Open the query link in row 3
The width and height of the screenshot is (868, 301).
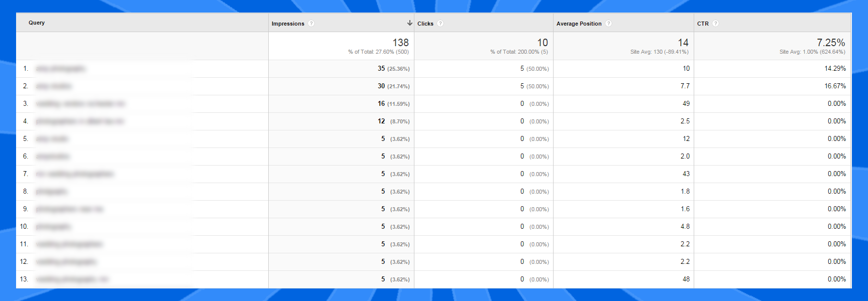(x=80, y=104)
